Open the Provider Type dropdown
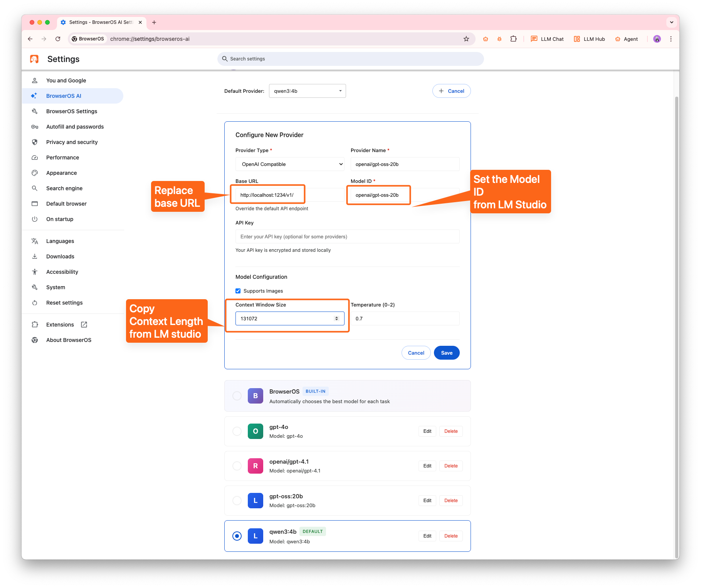This screenshot has width=701, height=588. tap(289, 164)
